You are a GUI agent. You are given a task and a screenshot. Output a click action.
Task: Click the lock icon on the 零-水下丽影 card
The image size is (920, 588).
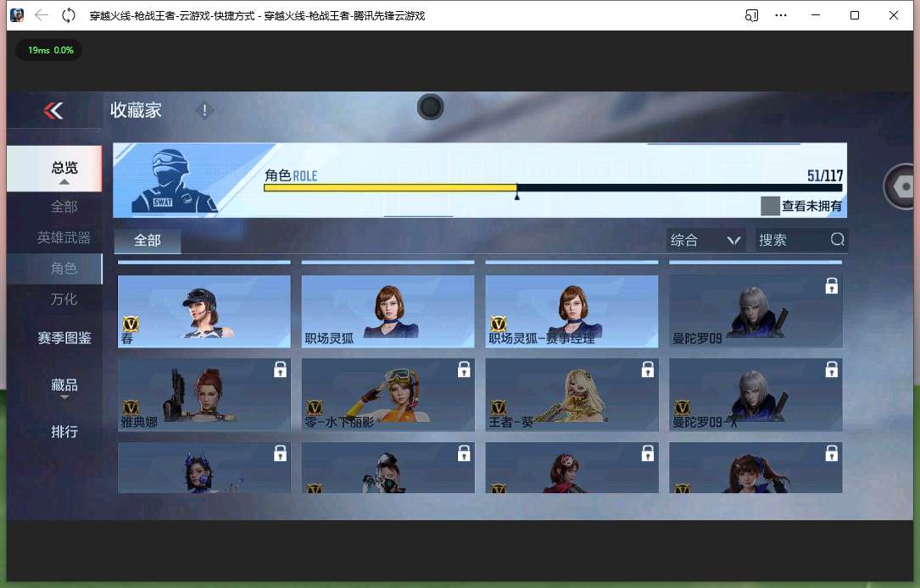point(464,369)
